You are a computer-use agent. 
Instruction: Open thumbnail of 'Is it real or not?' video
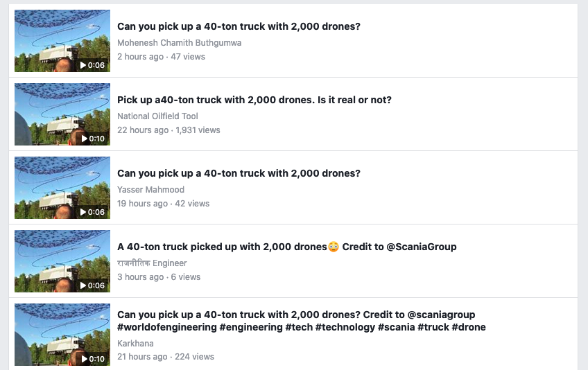pyautogui.click(x=62, y=114)
